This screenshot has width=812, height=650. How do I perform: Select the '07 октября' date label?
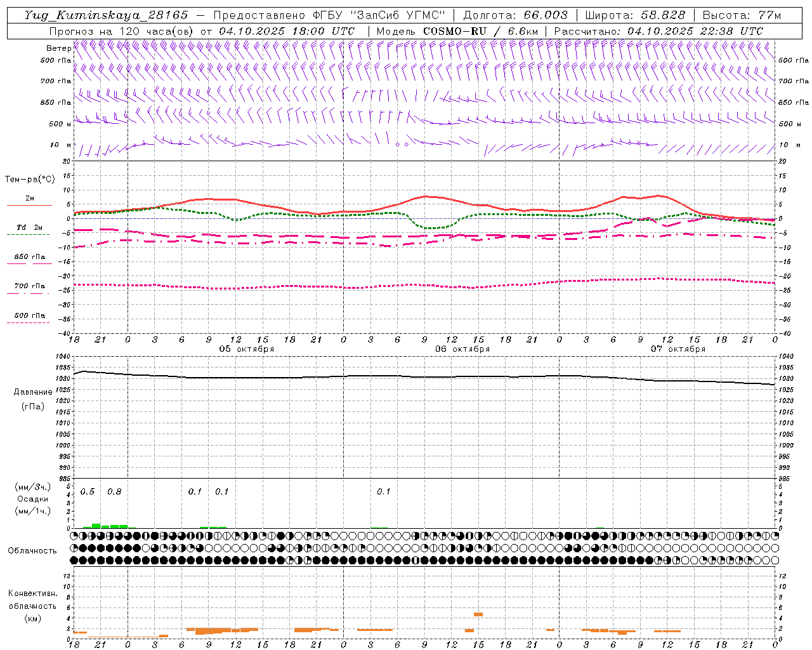click(678, 349)
